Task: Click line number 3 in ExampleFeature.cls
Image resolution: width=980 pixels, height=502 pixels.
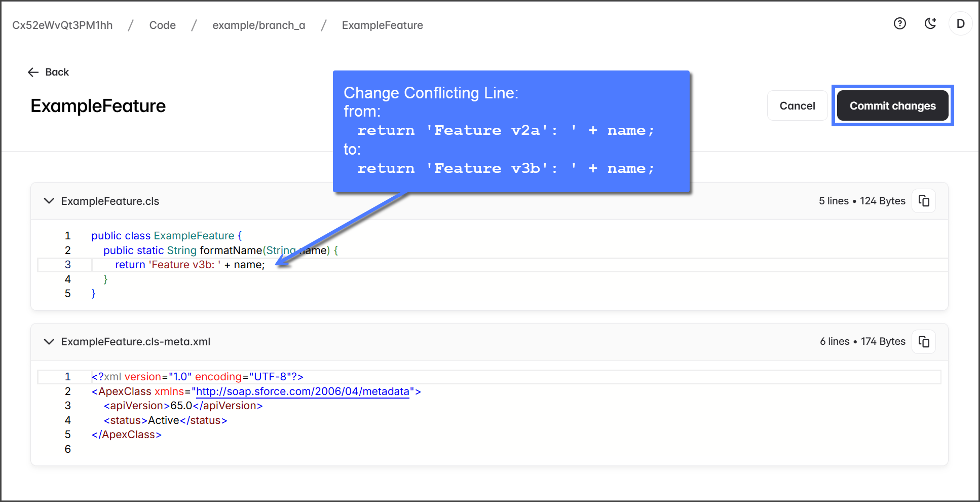Action: click(68, 265)
